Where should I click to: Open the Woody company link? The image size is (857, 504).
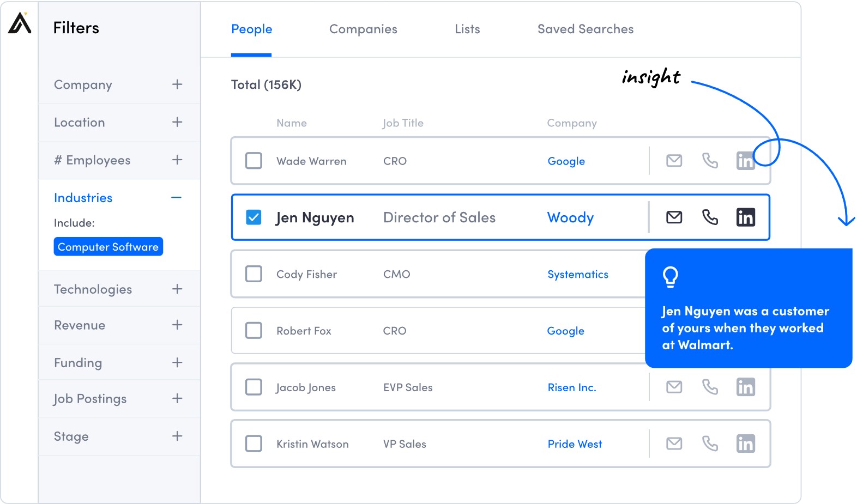point(570,218)
